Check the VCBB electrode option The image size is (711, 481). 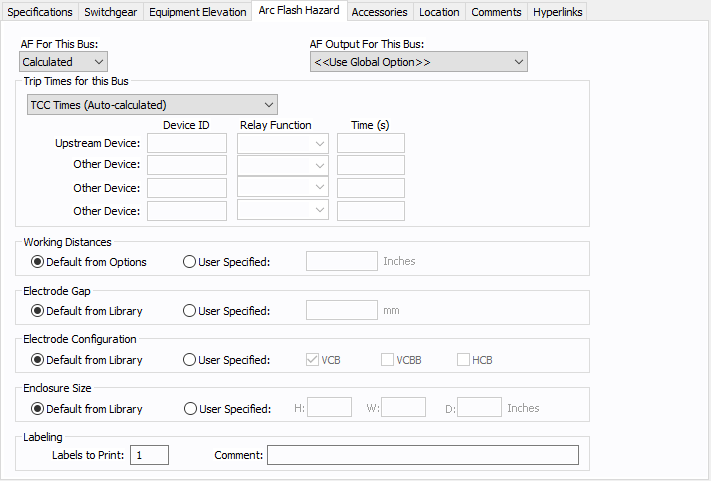388,360
